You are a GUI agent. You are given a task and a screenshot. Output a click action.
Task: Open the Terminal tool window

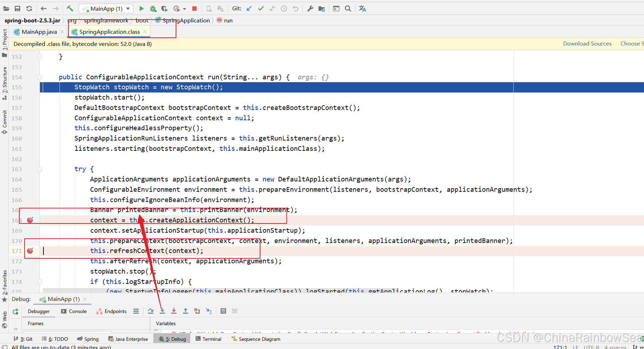pos(208,339)
